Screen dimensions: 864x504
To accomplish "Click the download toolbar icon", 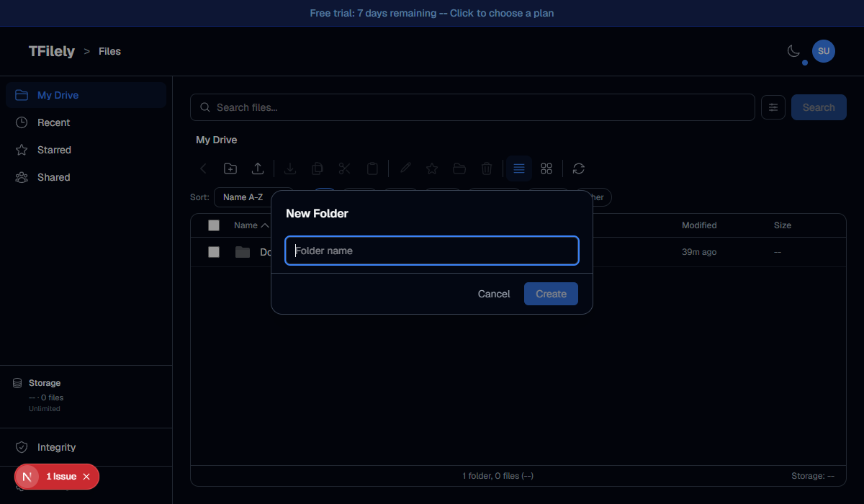I will tap(290, 168).
